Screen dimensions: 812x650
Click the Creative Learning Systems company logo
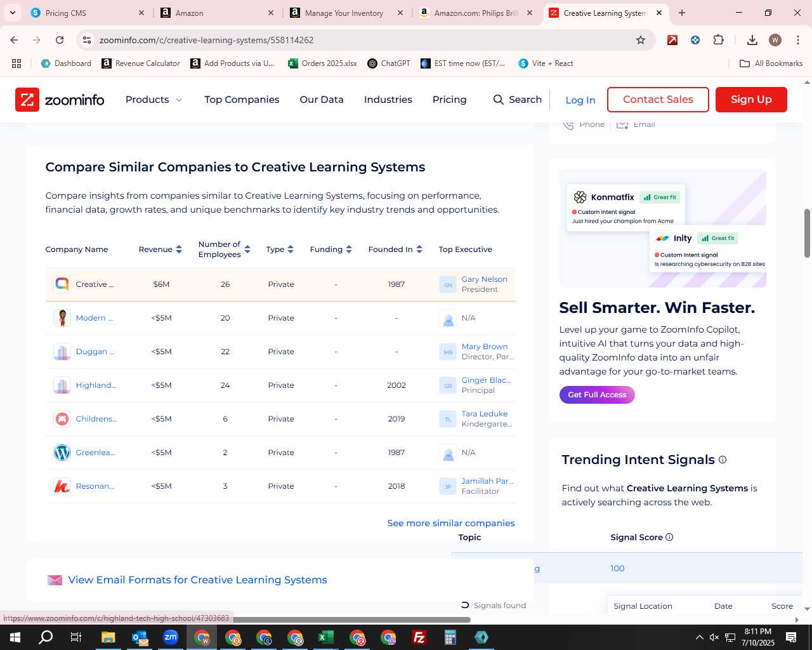62,284
